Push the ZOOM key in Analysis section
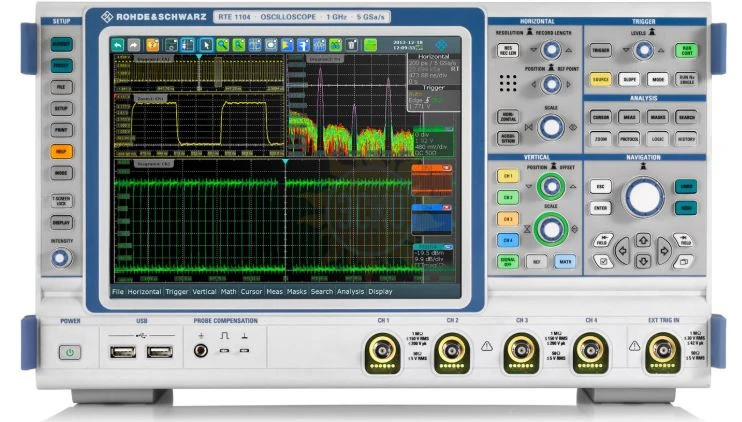 pyautogui.click(x=601, y=139)
